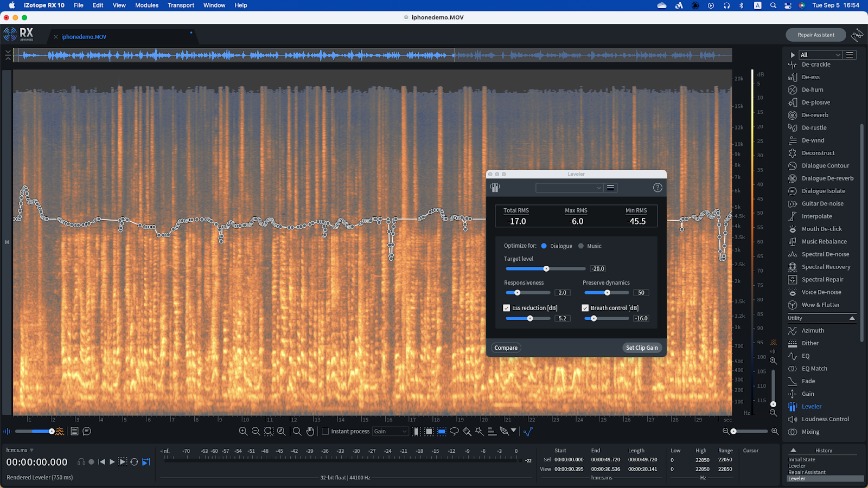Open the Repair Assistant
Screen dimensions: 868x488
click(x=816, y=35)
